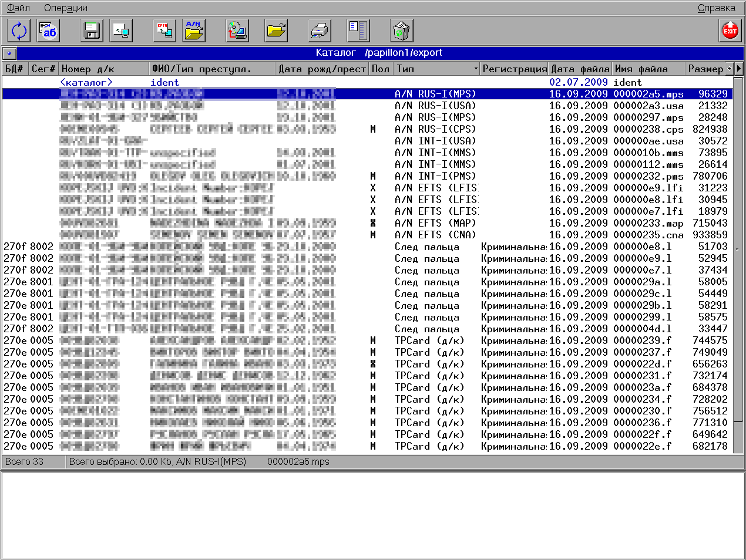Select file 0000029c.l

tap(368, 294)
